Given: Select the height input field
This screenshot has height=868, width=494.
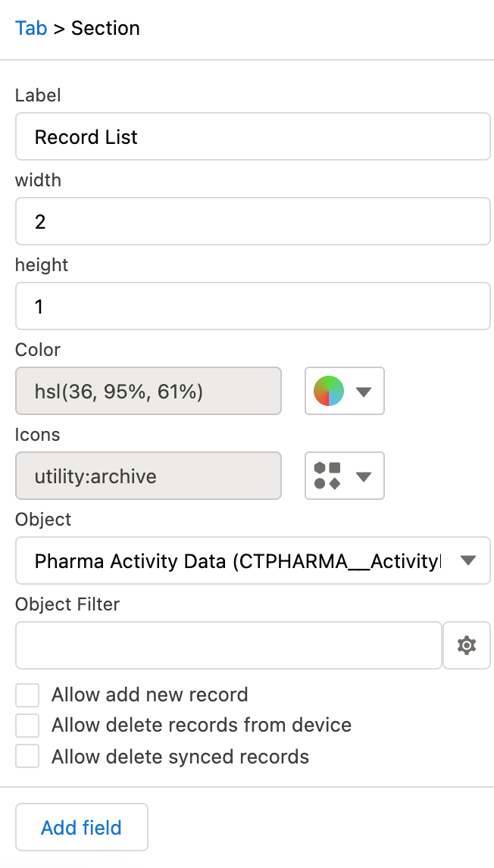Looking at the screenshot, I should click(x=252, y=307).
